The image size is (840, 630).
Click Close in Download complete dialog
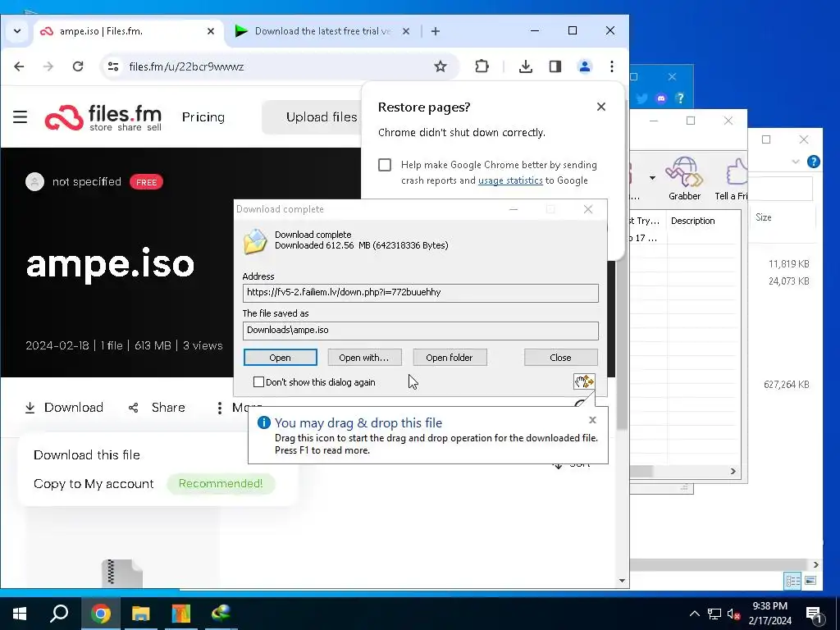[561, 358]
